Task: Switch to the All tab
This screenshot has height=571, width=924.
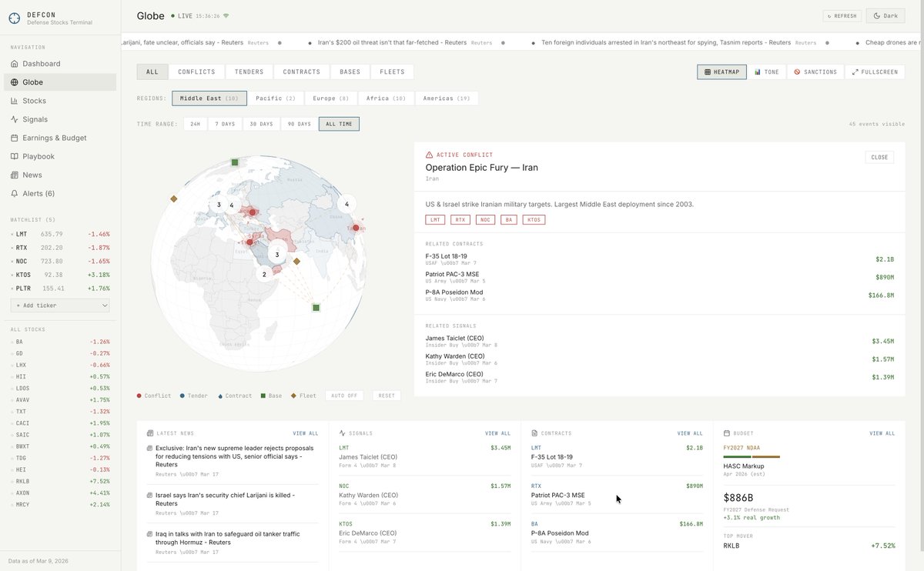Action: 152,72
